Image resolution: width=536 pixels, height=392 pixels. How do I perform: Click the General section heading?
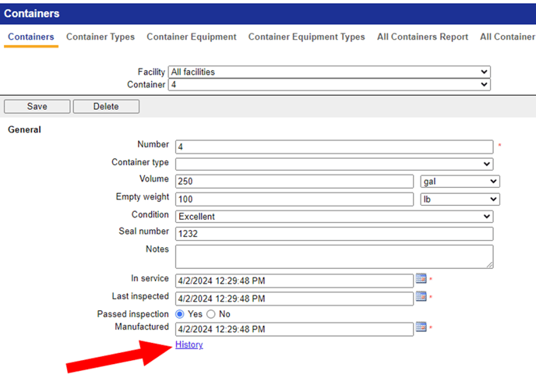[x=25, y=129]
